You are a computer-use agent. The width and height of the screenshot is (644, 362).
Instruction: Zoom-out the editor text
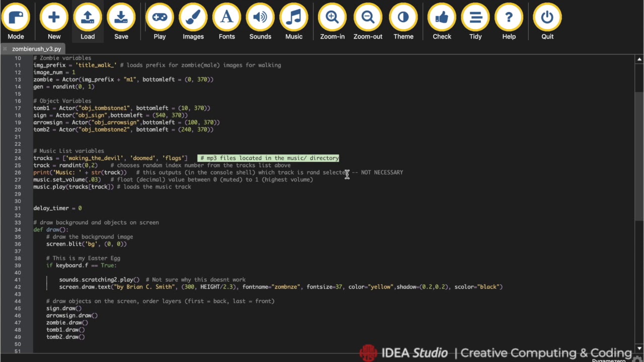click(x=368, y=22)
